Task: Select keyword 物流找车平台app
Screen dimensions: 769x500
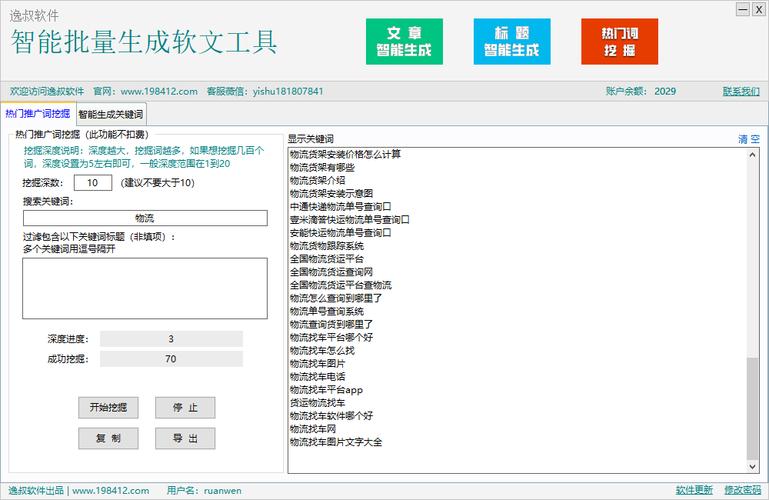Action: [326, 390]
